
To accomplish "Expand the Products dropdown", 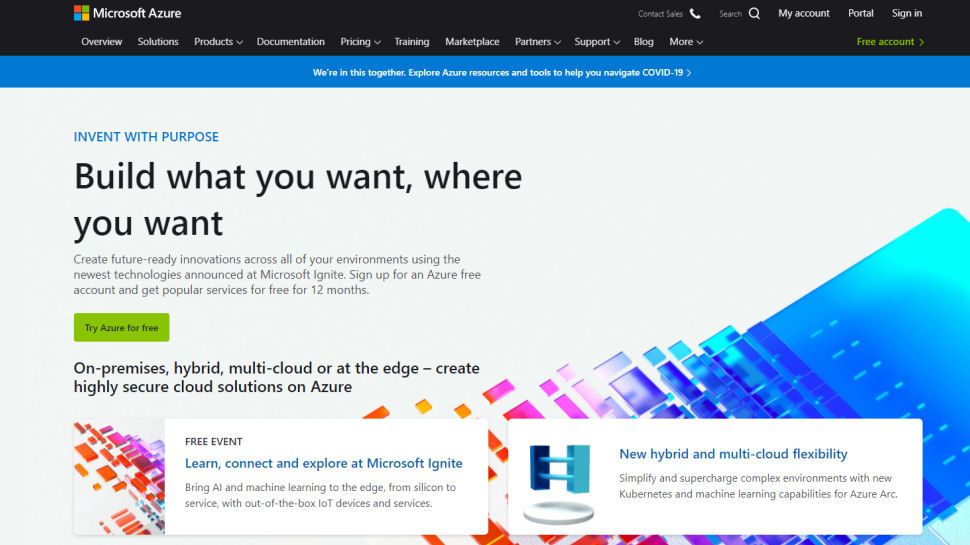I will click(218, 41).
